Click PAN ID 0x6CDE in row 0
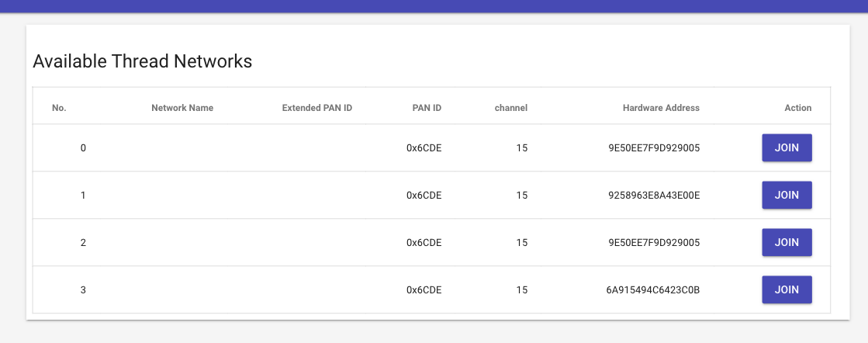The height and width of the screenshot is (343, 868). coord(424,148)
